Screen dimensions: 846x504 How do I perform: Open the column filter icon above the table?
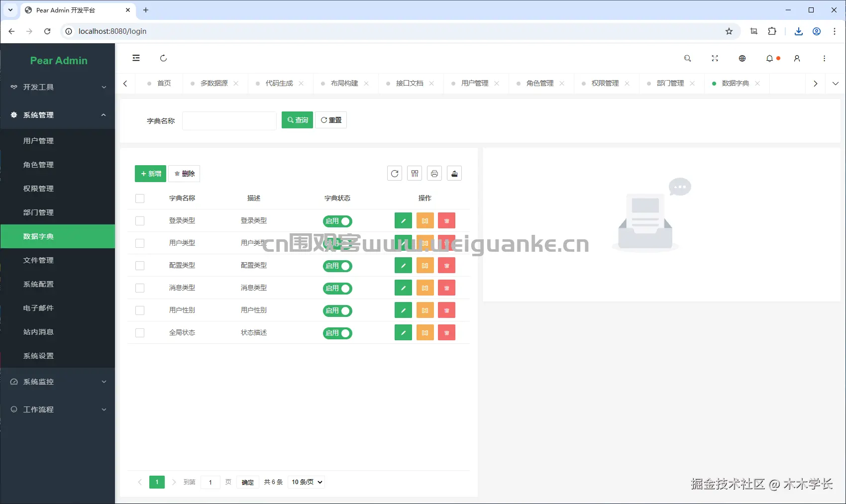pyautogui.click(x=415, y=174)
